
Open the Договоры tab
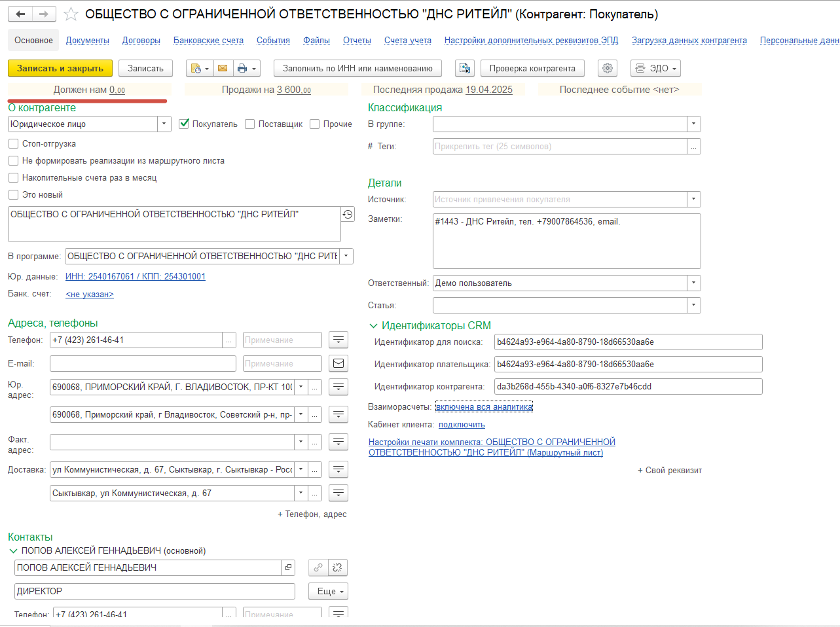(x=141, y=40)
